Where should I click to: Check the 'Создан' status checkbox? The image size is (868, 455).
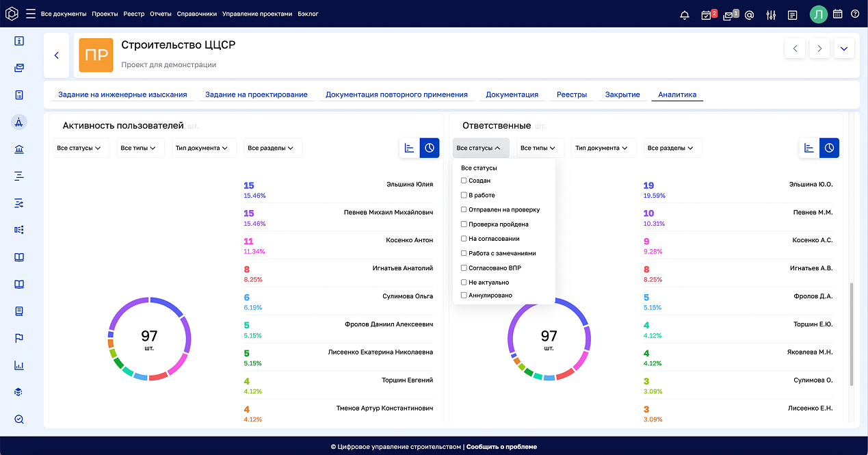[x=464, y=181]
